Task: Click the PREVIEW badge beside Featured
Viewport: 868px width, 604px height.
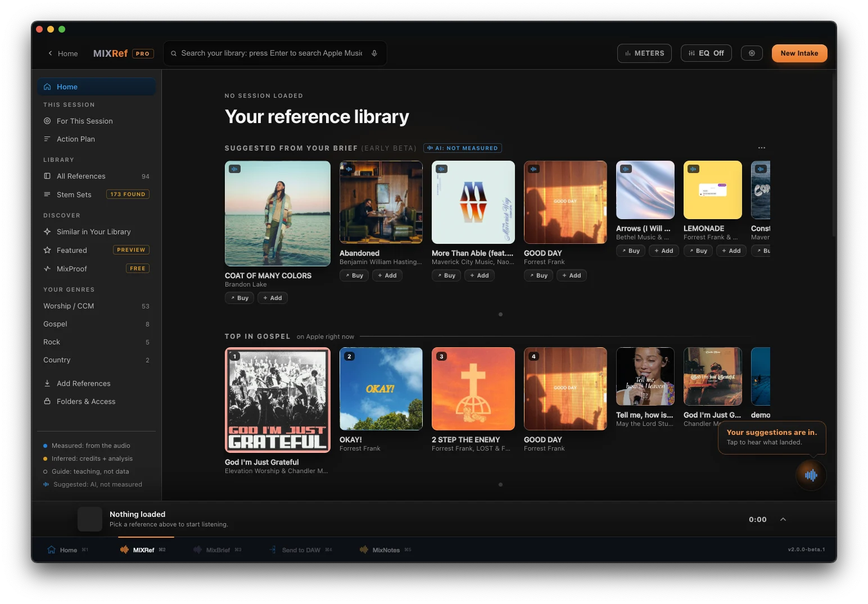Action: (x=131, y=250)
